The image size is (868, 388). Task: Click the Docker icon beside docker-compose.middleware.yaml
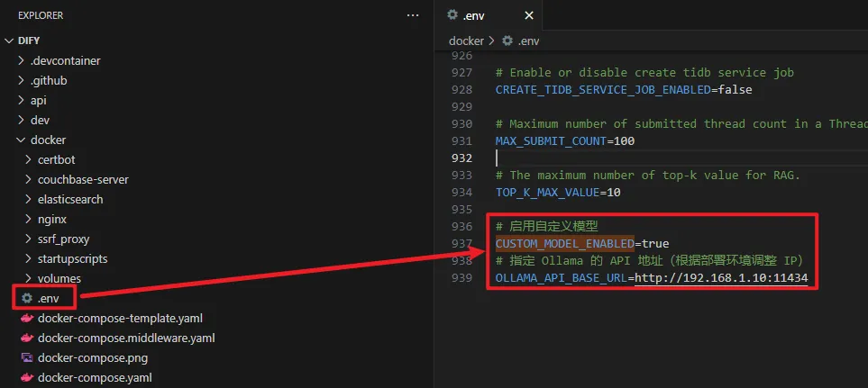(x=27, y=338)
